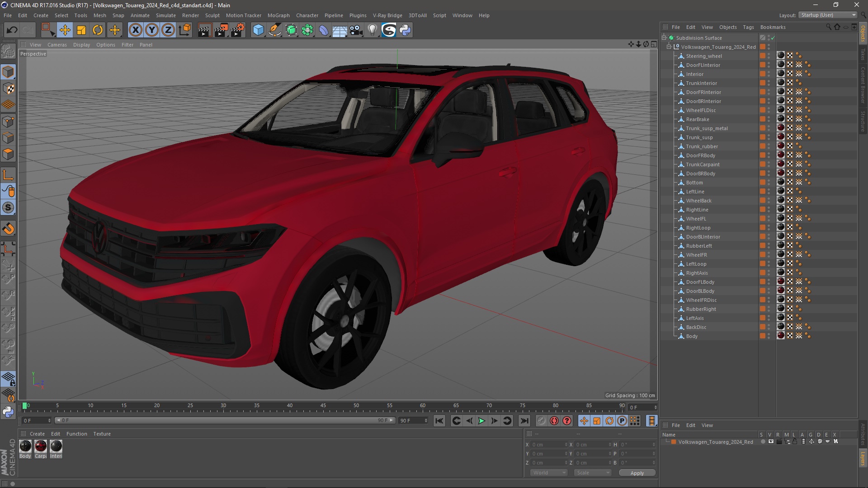868x488 pixels.
Task: Toggle Steering_wheel layer color square
Action: pos(763,56)
